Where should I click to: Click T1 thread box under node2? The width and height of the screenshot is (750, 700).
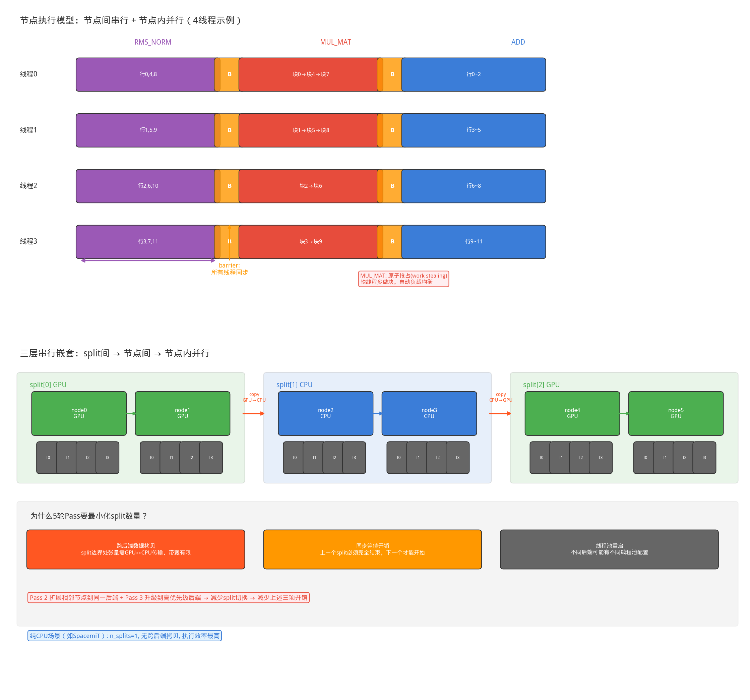314,457
